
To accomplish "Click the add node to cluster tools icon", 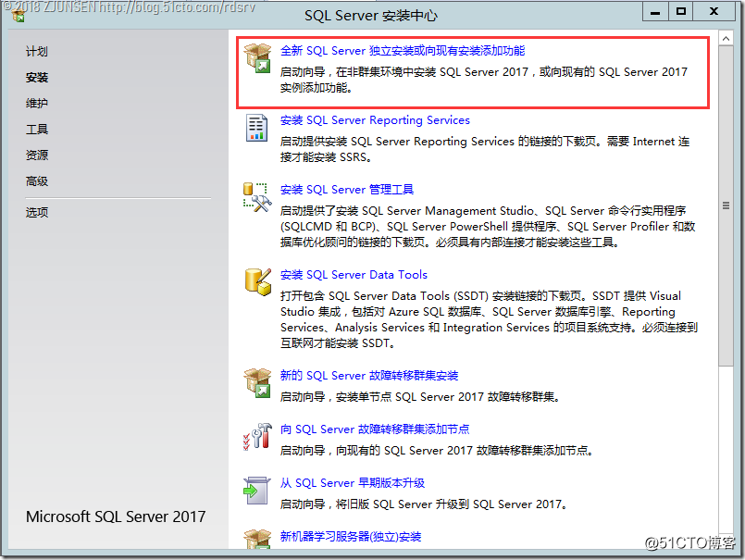I will click(x=257, y=436).
